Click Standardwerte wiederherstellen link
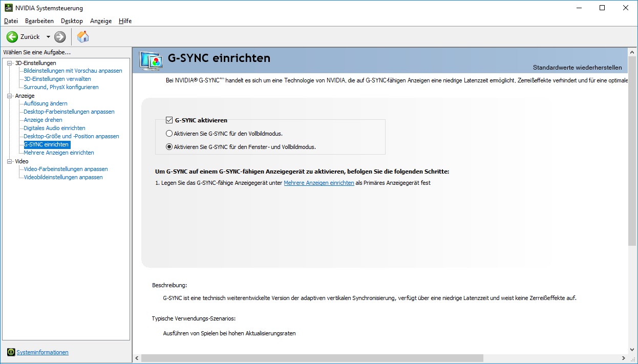The width and height of the screenshot is (638, 364). point(577,68)
